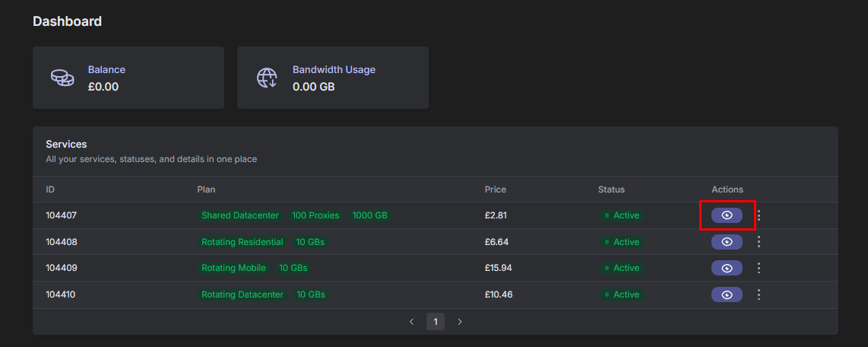The width and height of the screenshot is (868, 347).
Task: Click the 0.00 GB bandwidth value
Action: click(x=313, y=87)
